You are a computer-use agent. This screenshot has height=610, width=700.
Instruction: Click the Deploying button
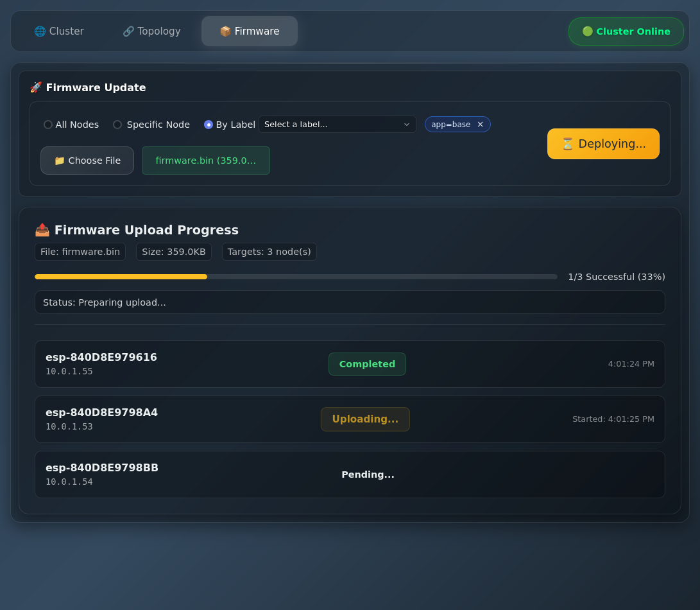603,144
